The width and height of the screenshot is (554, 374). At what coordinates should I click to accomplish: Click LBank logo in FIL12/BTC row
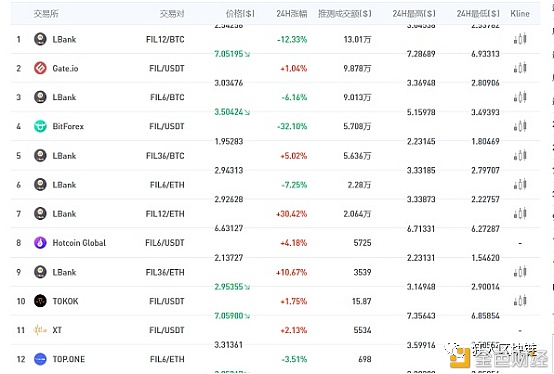pos(40,39)
